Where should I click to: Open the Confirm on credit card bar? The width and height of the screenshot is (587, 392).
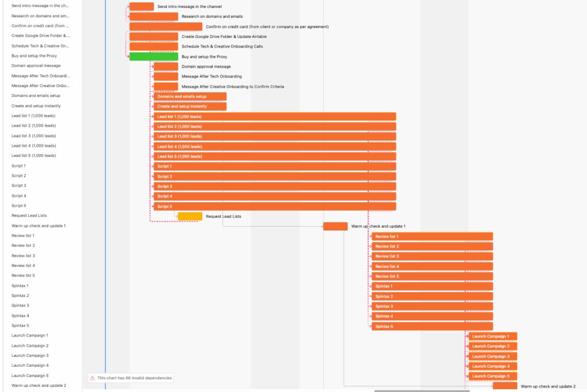tap(166, 26)
